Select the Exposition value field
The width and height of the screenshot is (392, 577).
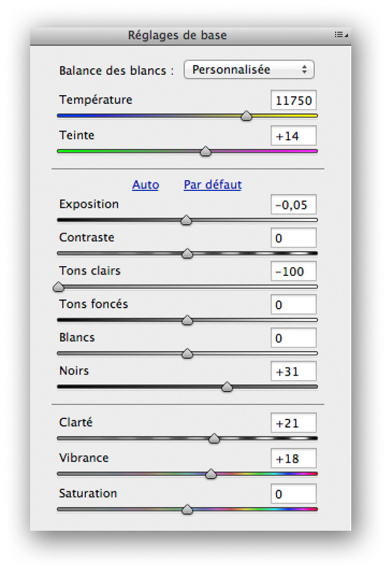[293, 205]
